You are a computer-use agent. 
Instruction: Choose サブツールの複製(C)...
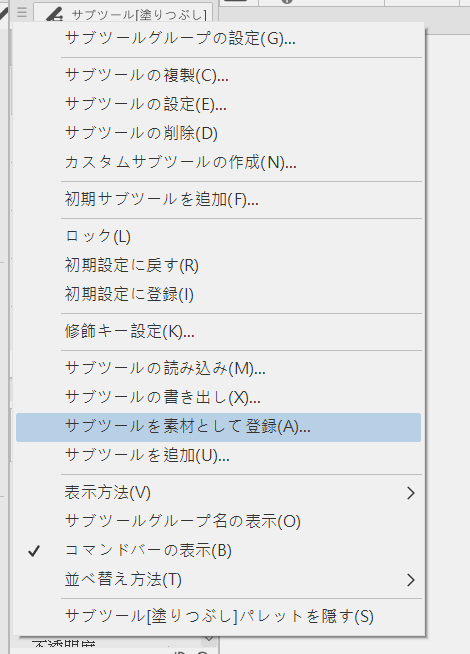[x=219, y=75]
